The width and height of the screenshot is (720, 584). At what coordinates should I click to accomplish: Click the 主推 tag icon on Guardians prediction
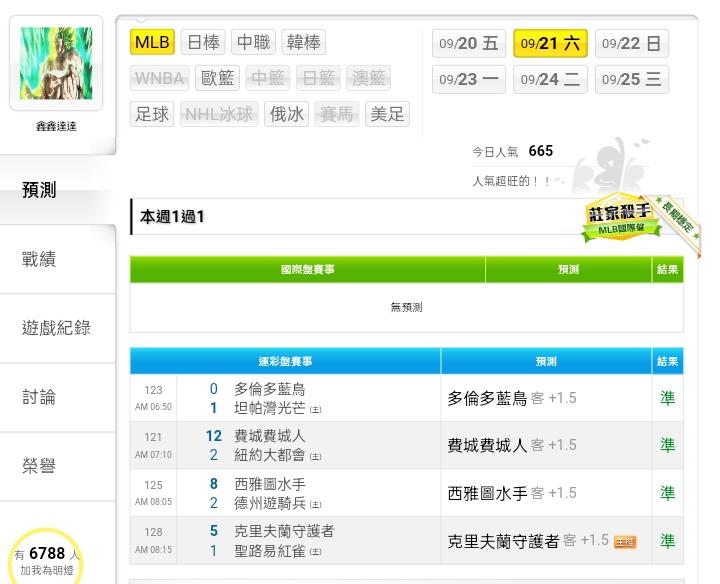(625, 542)
